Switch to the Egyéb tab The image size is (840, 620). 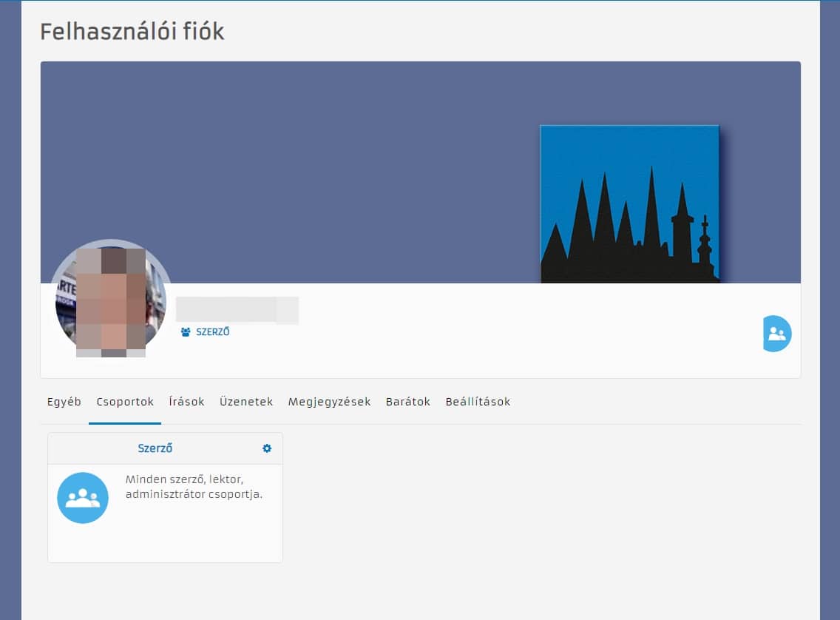click(64, 402)
